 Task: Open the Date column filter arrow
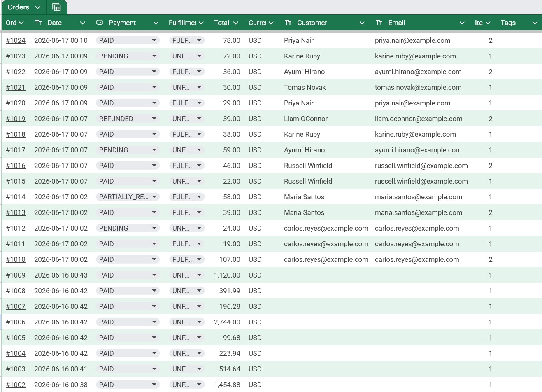coord(82,23)
